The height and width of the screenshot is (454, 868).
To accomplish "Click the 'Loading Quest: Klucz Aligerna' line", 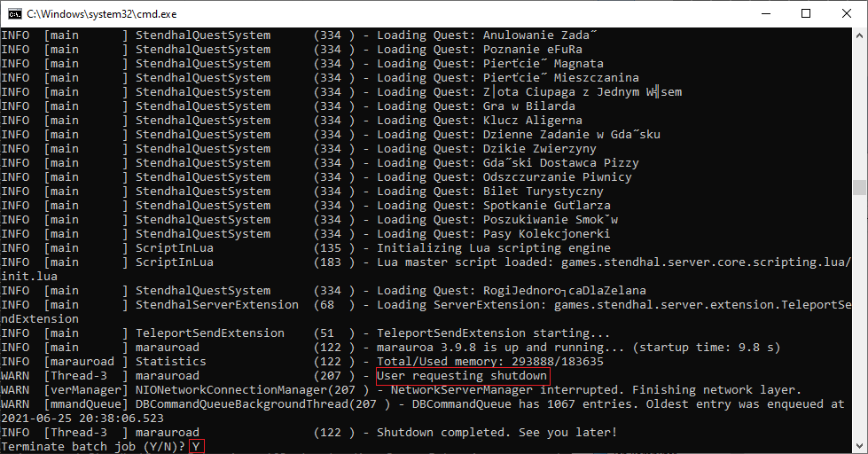I will tap(480, 121).
